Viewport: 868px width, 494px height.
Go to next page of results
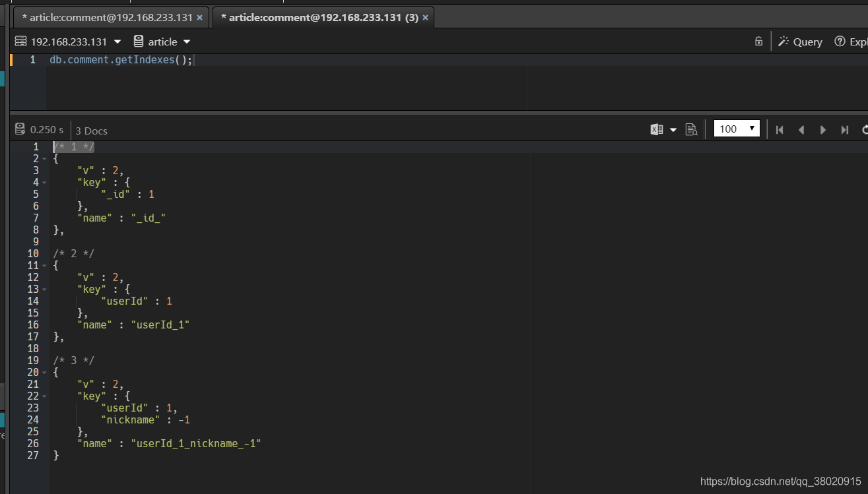(823, 130)
